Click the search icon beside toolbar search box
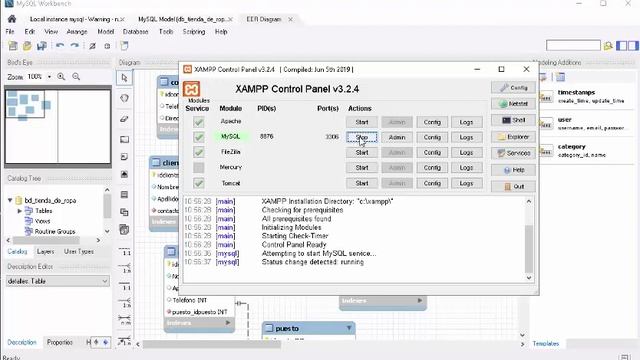Viewport: 640px width, 360px height. [608, 46]
